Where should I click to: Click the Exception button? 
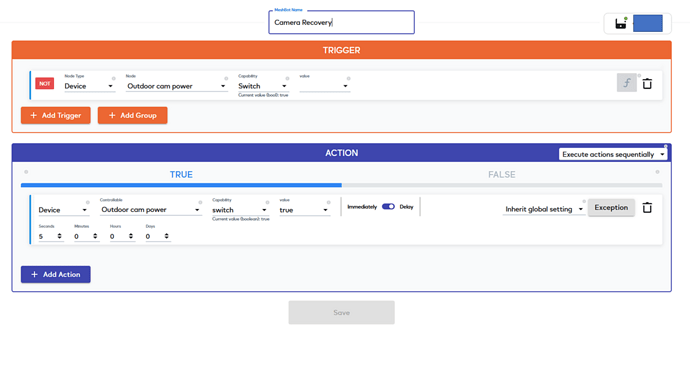[611, 208]
